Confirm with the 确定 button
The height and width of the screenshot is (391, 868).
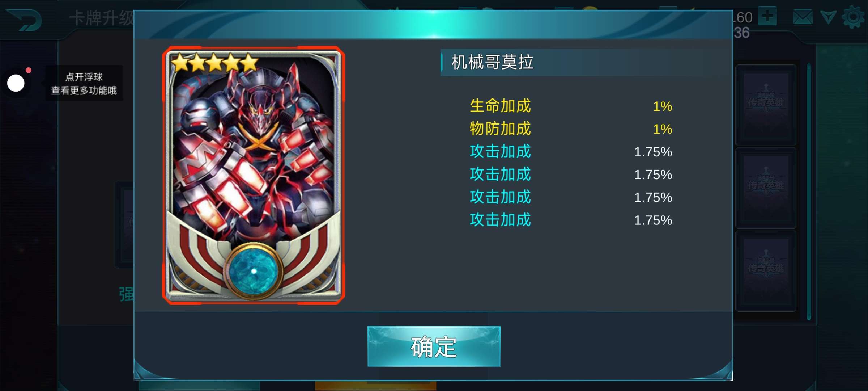tap(434, 346)
